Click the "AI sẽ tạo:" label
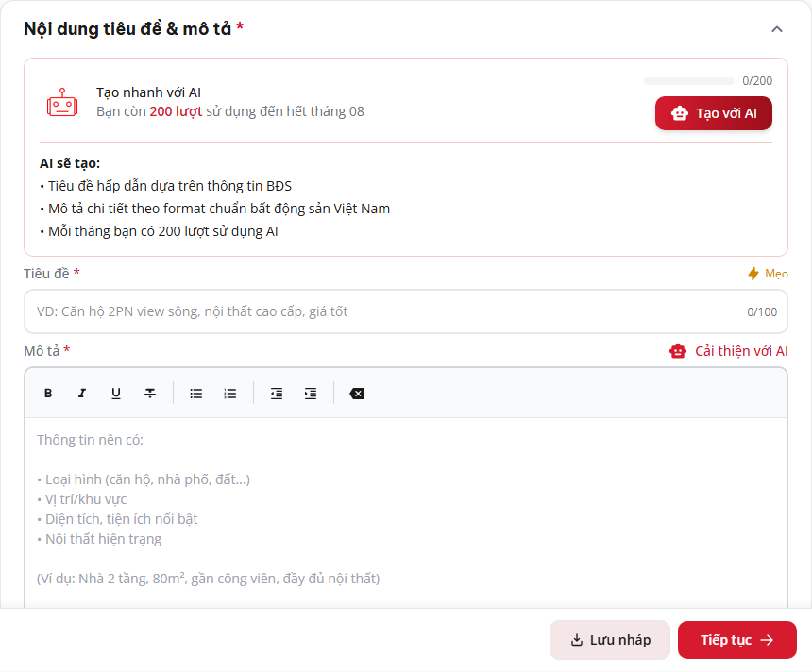Image resolution: width=812 pixels, height=672 pixels. point(70,163)
